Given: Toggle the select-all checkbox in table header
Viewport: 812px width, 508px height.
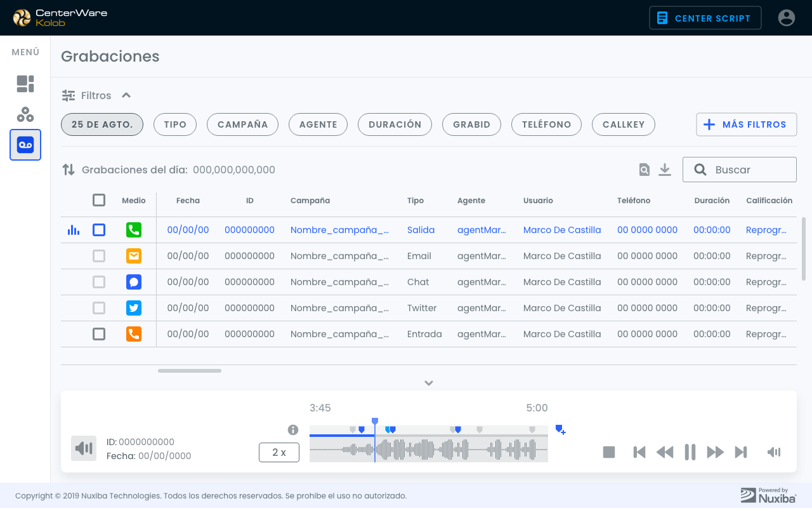Looking at the screenshot, I should click(x=99, y=200).
